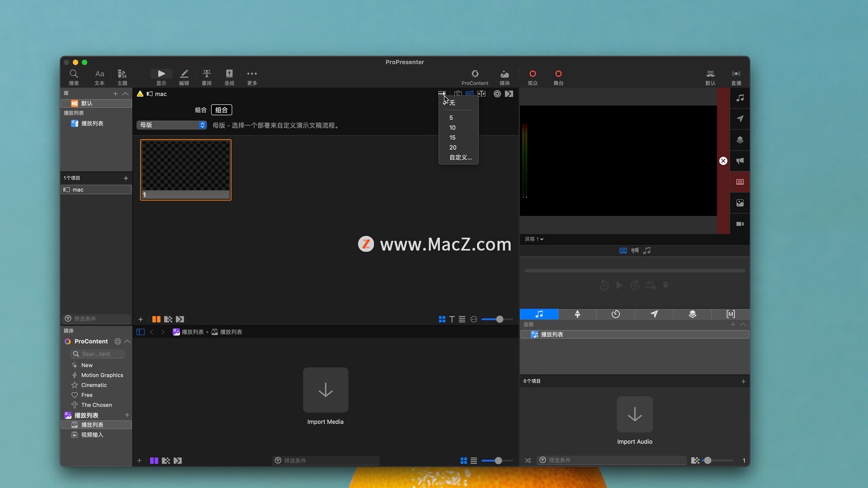Select the mac presentation item in the list

pyautogui.click(x=96, y=190)
